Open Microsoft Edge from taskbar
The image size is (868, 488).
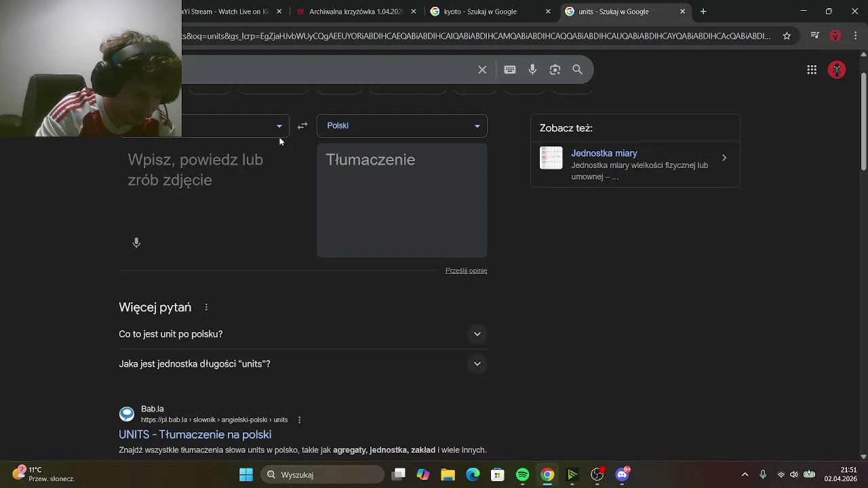[x=473, y=474]
